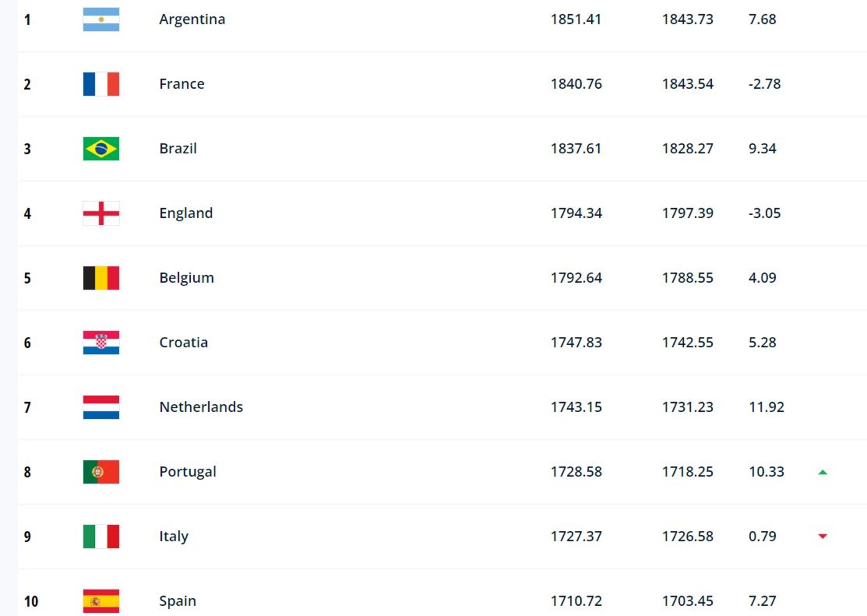Open the France team link
The height and width of the screenshot is (616, 867).
pos(182,84)
